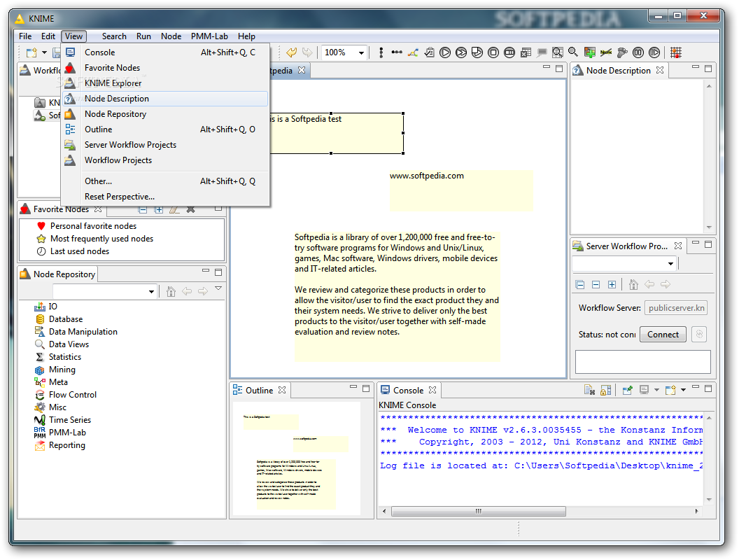Click collapse-all icon in Server Workflow Projects
This screenshot has width=739, height=560.
pyautogui.click(x=580, y=284)
